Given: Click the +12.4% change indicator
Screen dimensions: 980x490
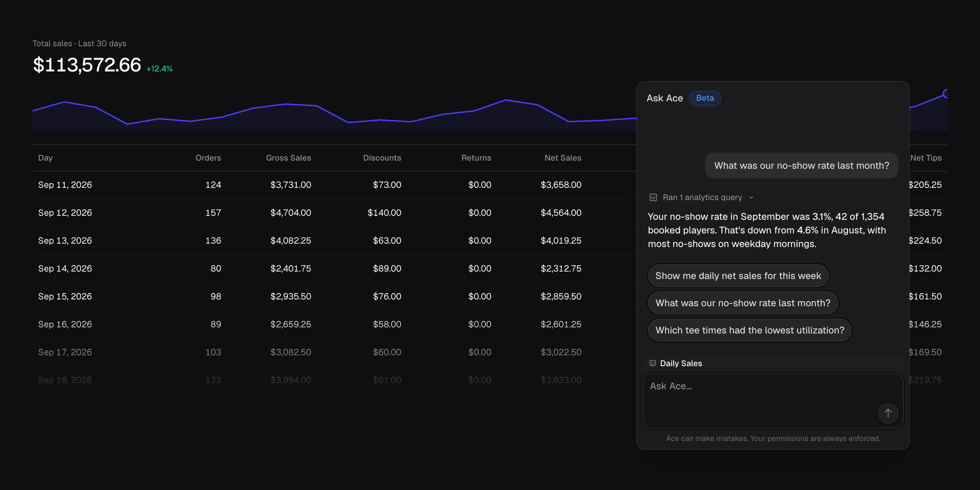Looking at the screenshot, I should [159, 69].
